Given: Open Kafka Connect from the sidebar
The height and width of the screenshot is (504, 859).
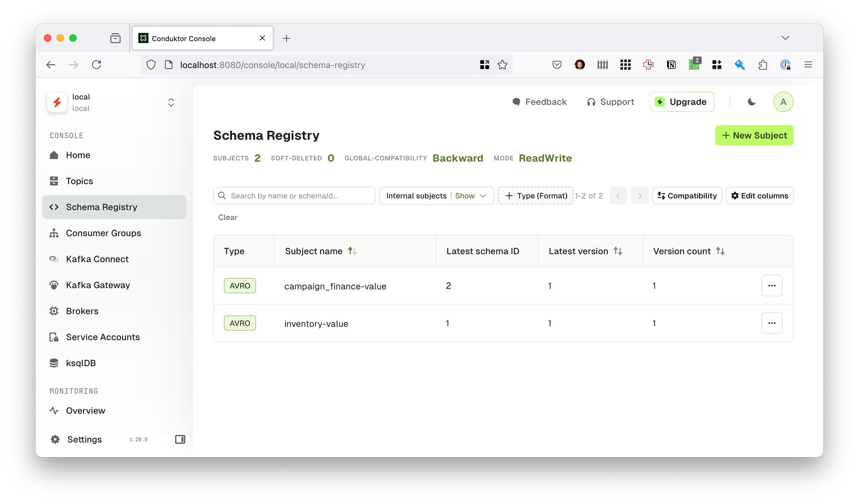Looking at the screenshot, I should [97, 259].
